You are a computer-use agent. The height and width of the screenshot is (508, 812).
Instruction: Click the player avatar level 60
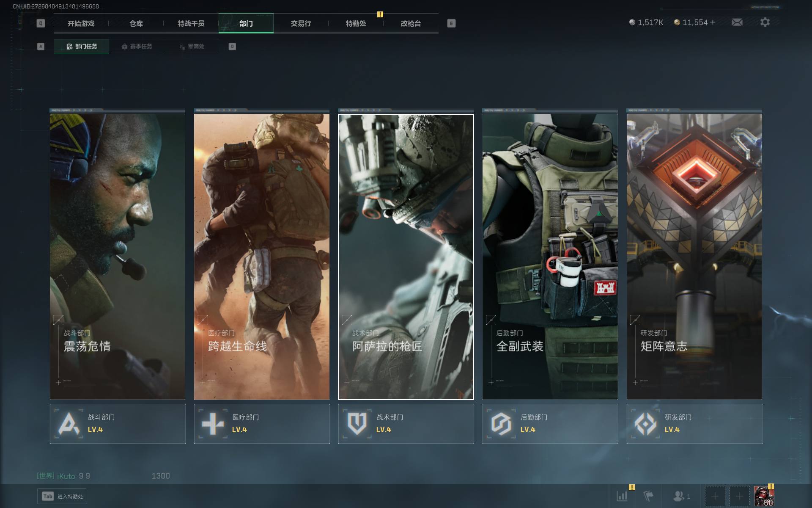pos(764,496)
